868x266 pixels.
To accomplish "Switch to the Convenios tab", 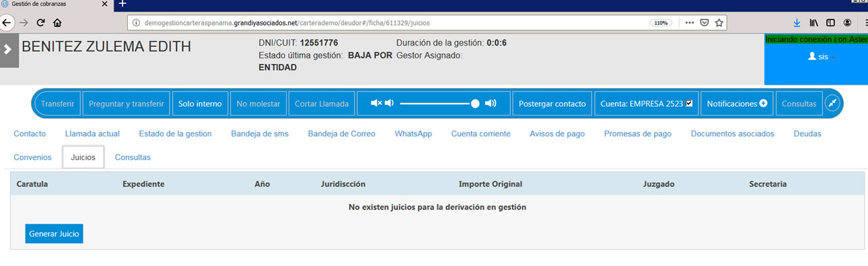I will click(32, 157).
